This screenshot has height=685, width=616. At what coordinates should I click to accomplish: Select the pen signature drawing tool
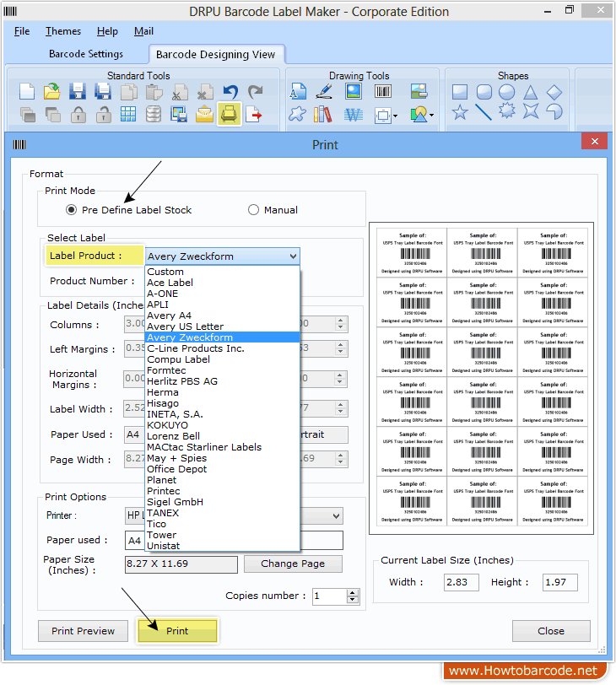324,91
